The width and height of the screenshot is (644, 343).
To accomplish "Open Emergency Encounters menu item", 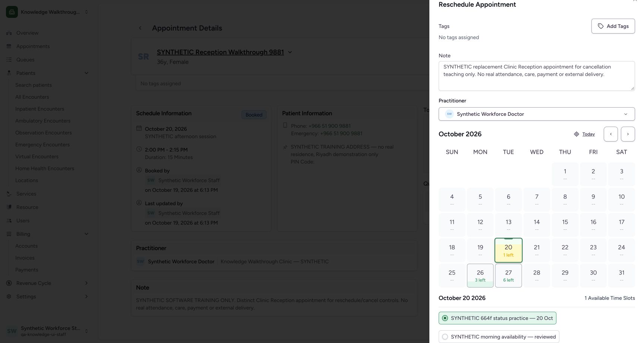I will [x=42, y=144].
